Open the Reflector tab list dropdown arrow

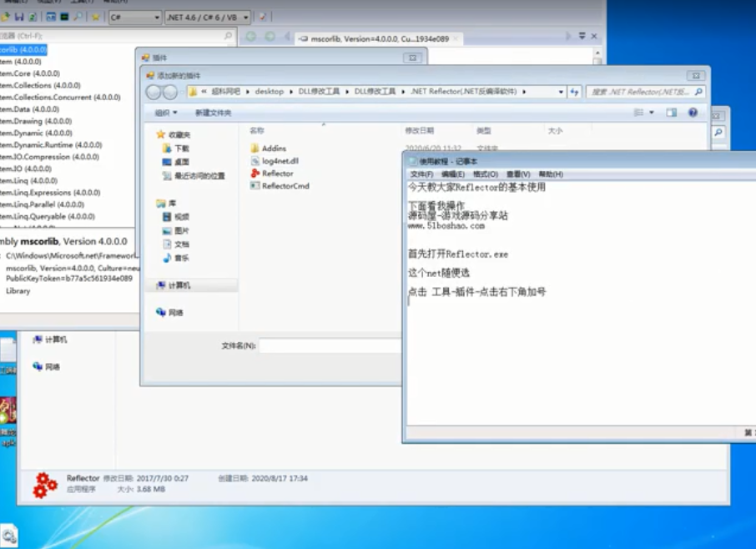(582, 36)
